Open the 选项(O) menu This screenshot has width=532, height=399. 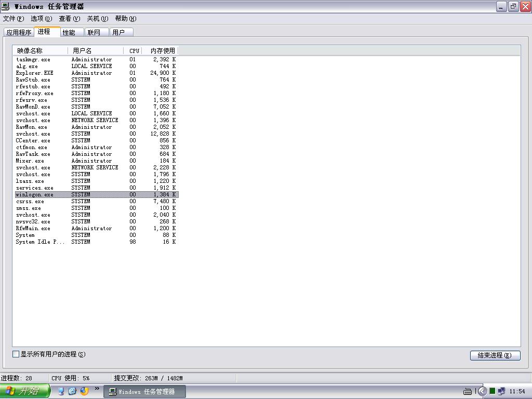42,19
